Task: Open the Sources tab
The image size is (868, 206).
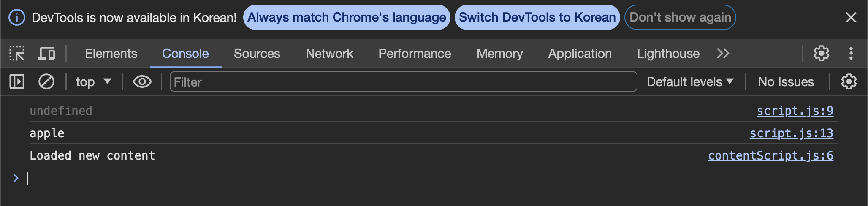Action: (x=257, y=54)
